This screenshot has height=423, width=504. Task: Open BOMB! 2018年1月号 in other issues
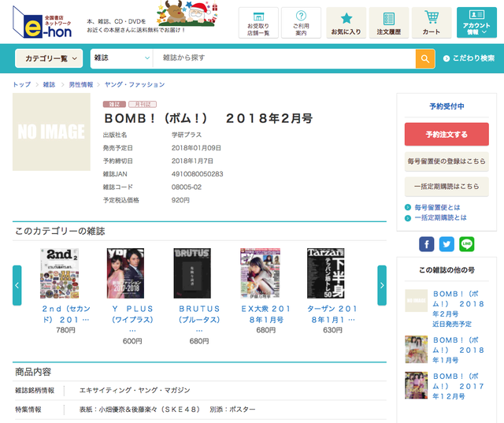[x=458, y=350]
